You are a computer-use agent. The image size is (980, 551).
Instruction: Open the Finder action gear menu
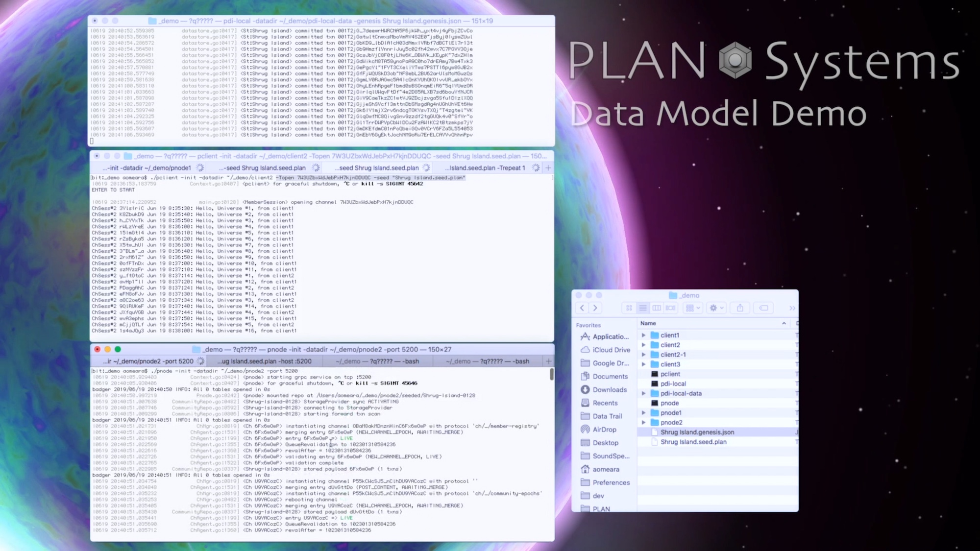[715, 308]
